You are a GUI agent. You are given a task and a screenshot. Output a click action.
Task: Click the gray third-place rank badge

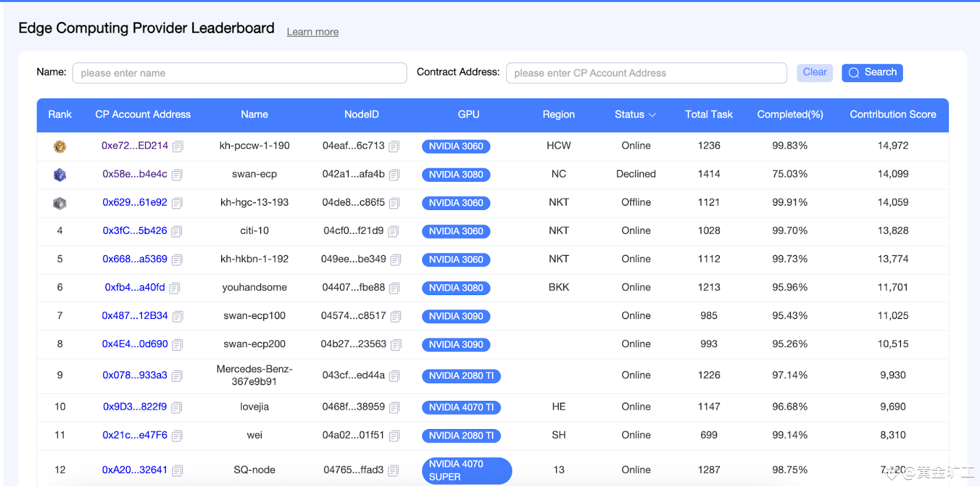(x=59, y=203)
